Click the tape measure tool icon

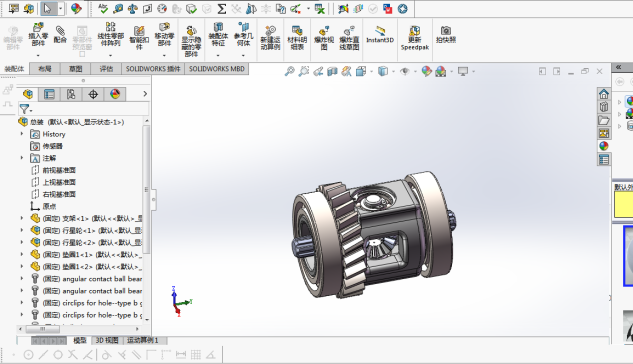[118, 8]
